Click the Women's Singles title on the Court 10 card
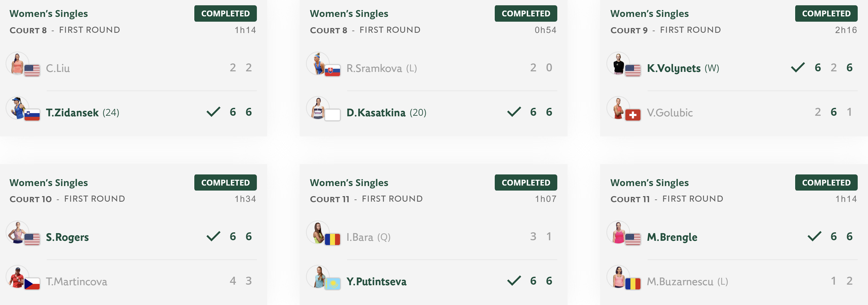 (x=49, y=183)
